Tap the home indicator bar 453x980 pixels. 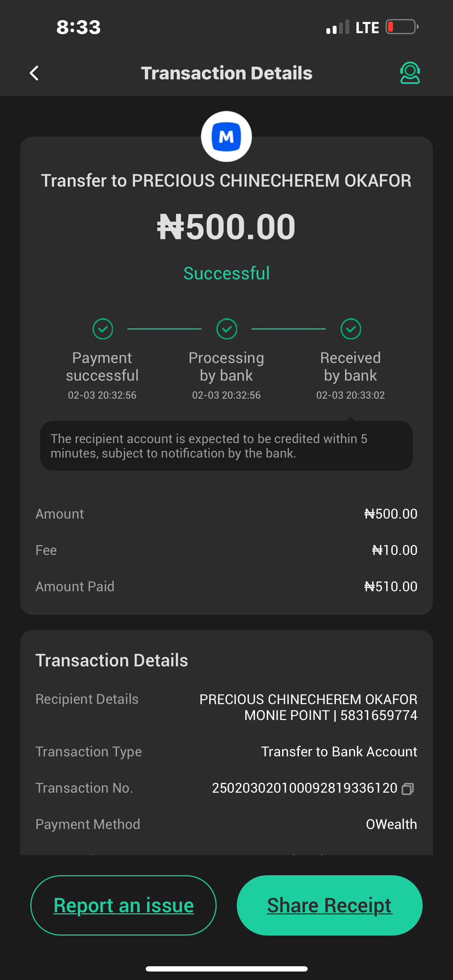(x=226, y=969)
